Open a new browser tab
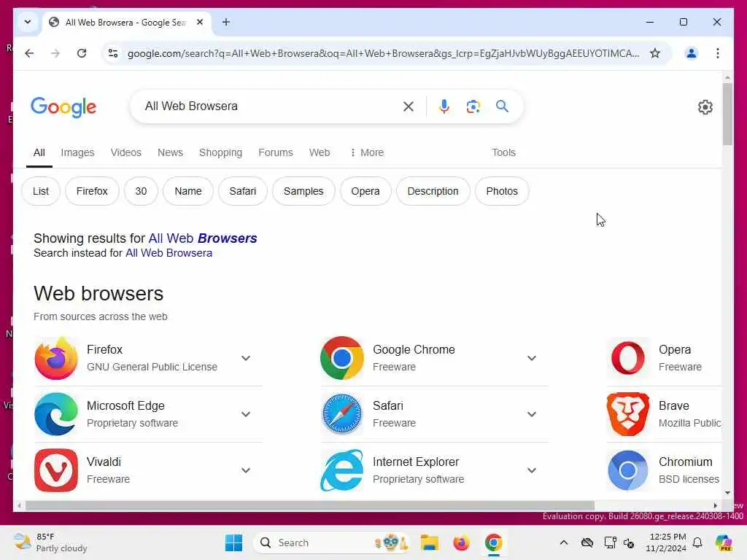This screenshot has height=560, width=747. 226,23
